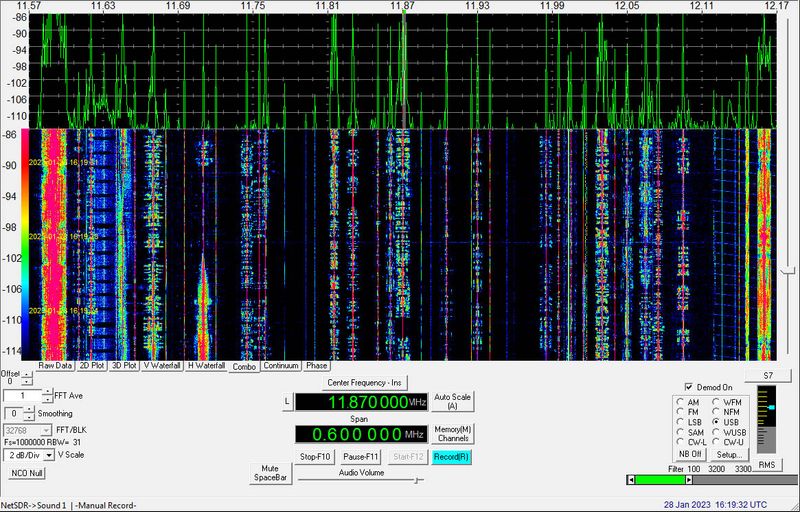Click the 'Fs=1000000 RBW= 31' readout
The height and width of the screenshot is (512, 800).
(x=42, y=442)
